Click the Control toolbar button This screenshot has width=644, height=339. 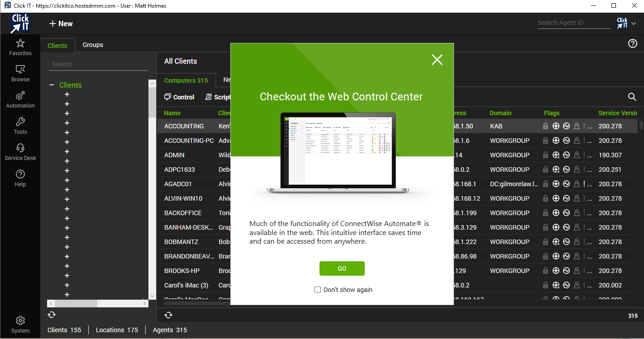[179, 97]
